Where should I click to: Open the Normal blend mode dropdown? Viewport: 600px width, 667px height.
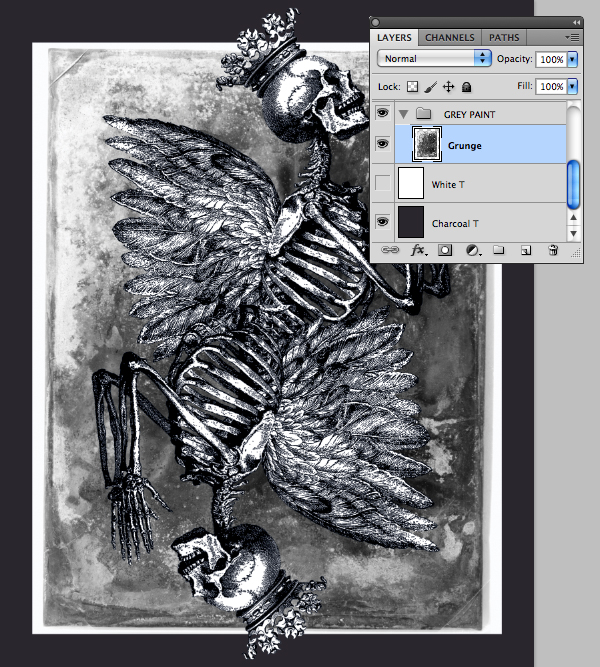[434, 59]
